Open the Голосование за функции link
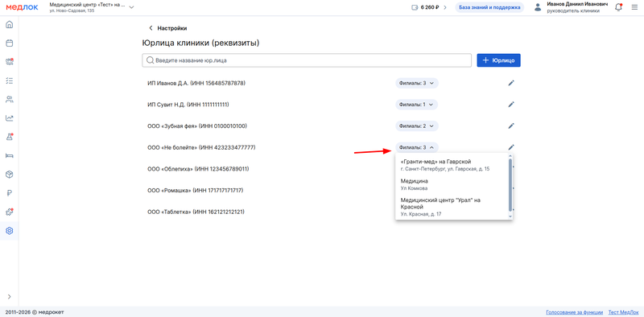Screen dimensions: 644x317 (574, 312)
